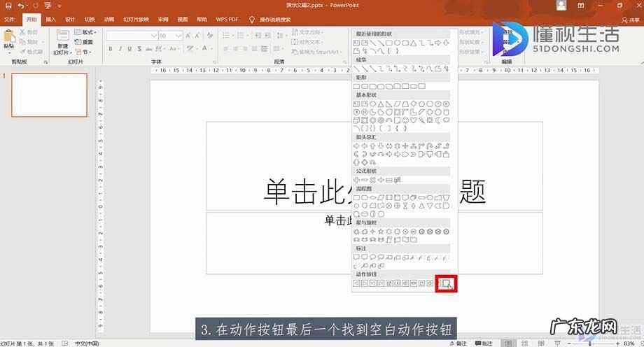Open the font size dropdown
This screenshot has height=347, width=644.
tap(178, 36)
